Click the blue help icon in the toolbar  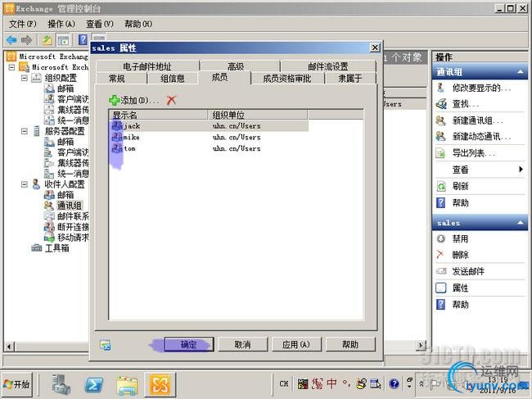click(x=83, y=39)
